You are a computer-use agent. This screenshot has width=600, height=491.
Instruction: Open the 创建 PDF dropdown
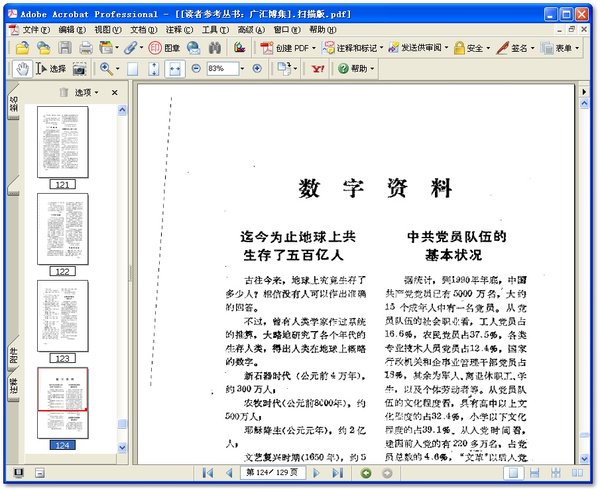[288, 48]
